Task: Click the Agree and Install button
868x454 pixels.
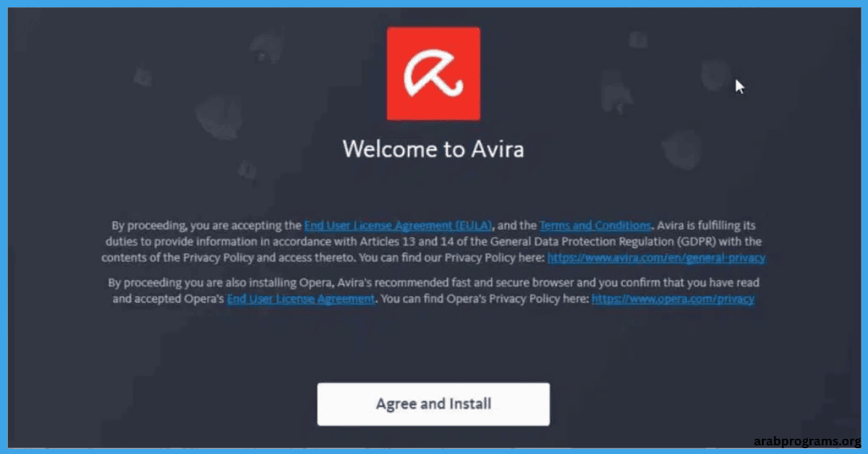Action: [x=433, y=403]
